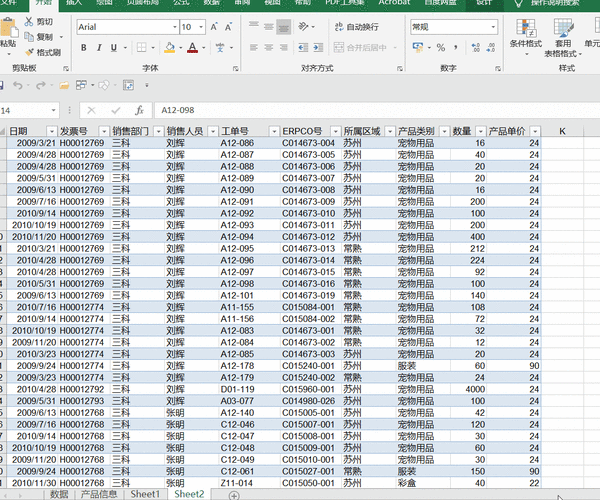The width and height of the screenshot is (600, 500).
Task: Open the number format (常规) dropdown
Action: click(x=493, y=27)
